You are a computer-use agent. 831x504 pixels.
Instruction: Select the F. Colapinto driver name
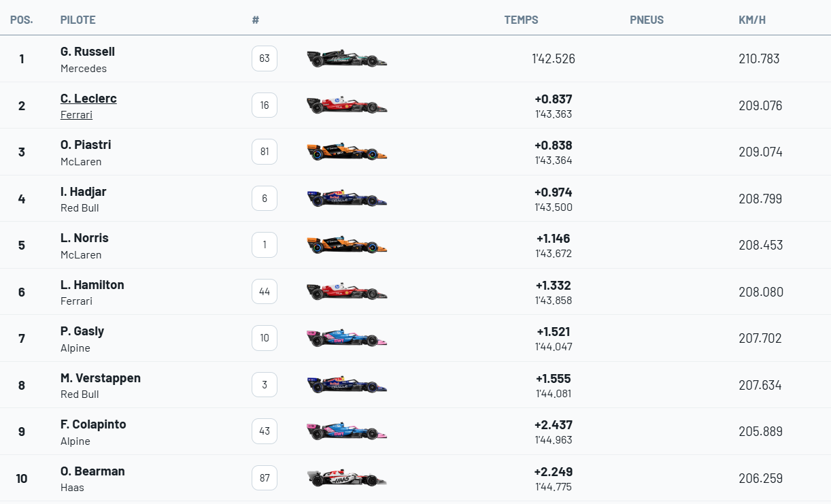click(x=93, y=424)
